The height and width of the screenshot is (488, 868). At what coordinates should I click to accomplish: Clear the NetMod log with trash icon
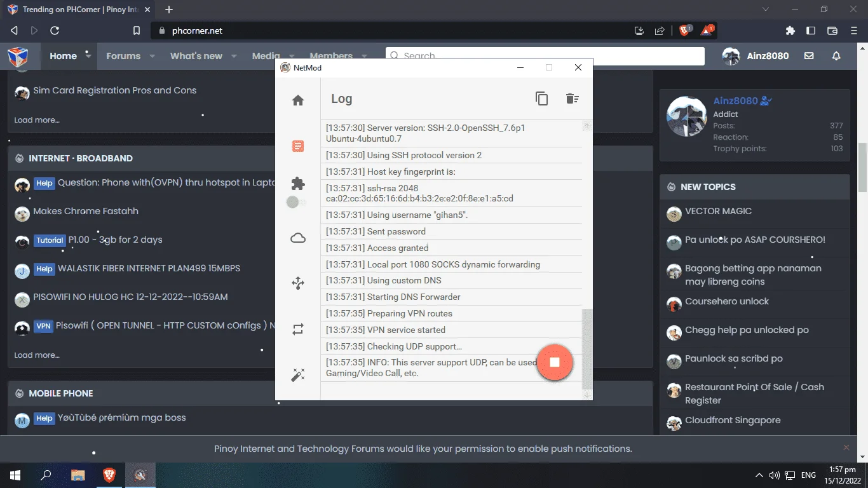(x=572, y=98)
